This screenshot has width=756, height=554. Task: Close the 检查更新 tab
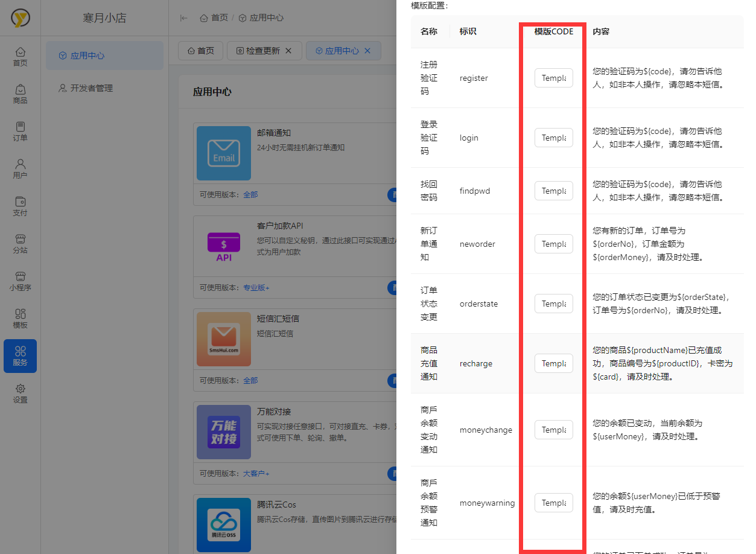tap(288, 51)
